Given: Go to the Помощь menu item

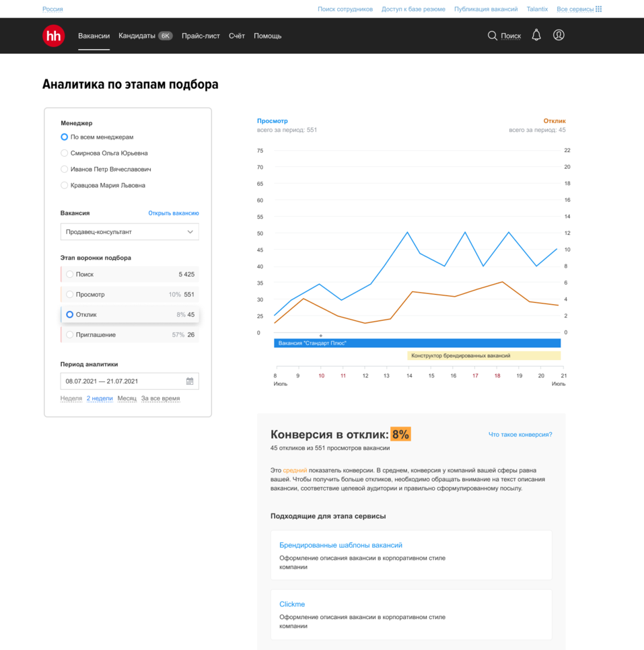Looking at the screenshot, I should 267,36.
